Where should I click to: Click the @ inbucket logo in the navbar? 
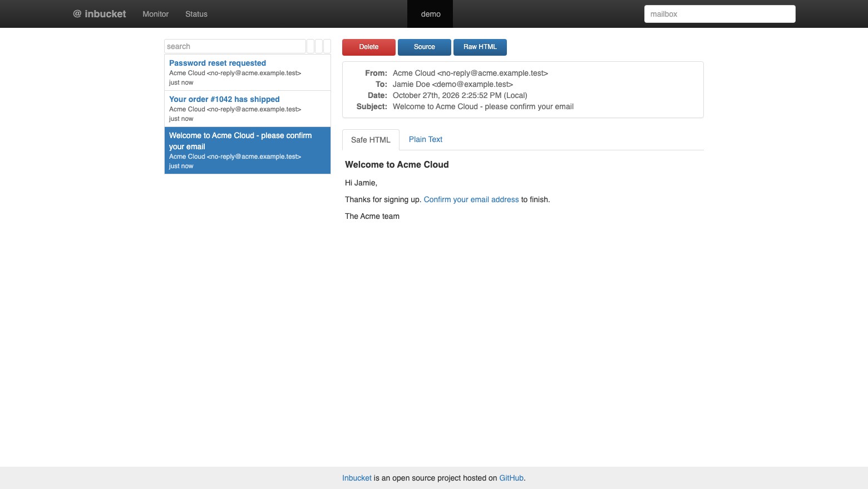click(x=100, y=14)
